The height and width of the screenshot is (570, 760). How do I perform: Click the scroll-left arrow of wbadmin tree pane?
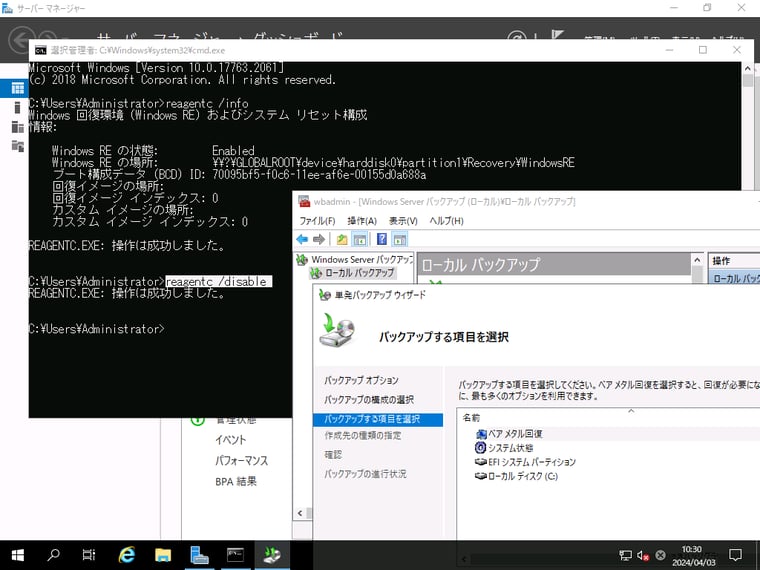(300, 513)
